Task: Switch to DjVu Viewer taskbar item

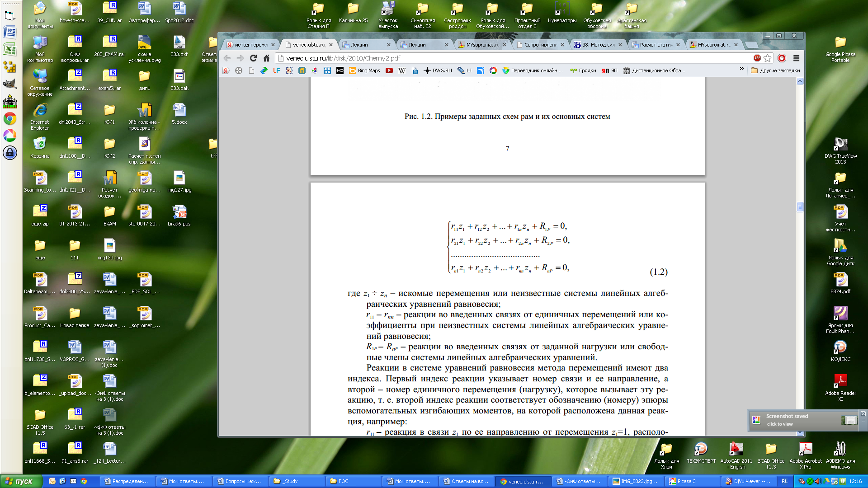Action: [x=749, y=481]
